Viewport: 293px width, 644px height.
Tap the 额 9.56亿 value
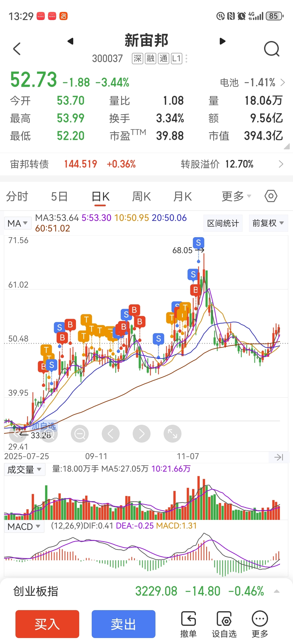coord(266,118)
